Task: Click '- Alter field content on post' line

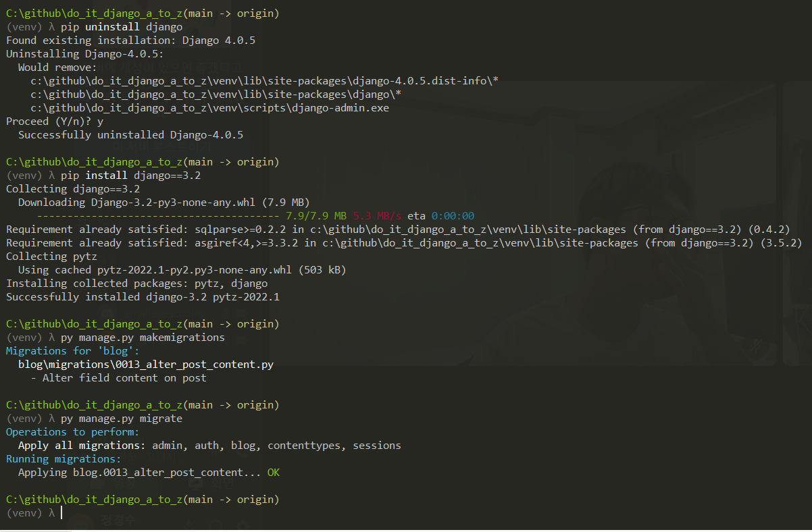Action: [118, 378]
